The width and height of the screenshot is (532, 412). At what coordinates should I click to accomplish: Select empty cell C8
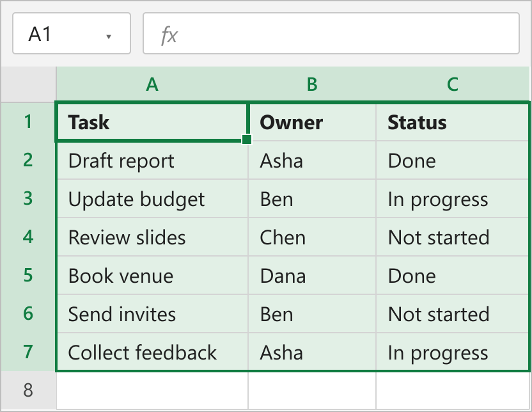pos(453,391)
